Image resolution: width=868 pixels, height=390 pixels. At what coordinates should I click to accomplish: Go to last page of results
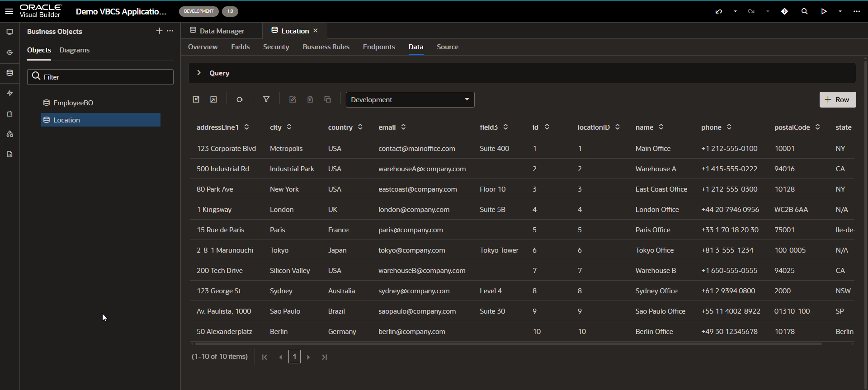coord(324,357)
